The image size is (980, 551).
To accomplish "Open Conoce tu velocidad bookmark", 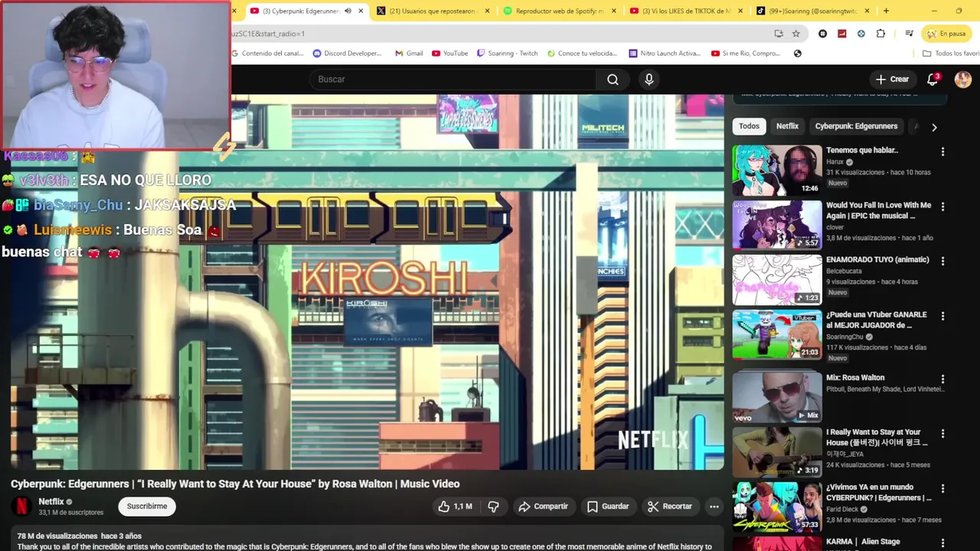I will coord(582,54).
